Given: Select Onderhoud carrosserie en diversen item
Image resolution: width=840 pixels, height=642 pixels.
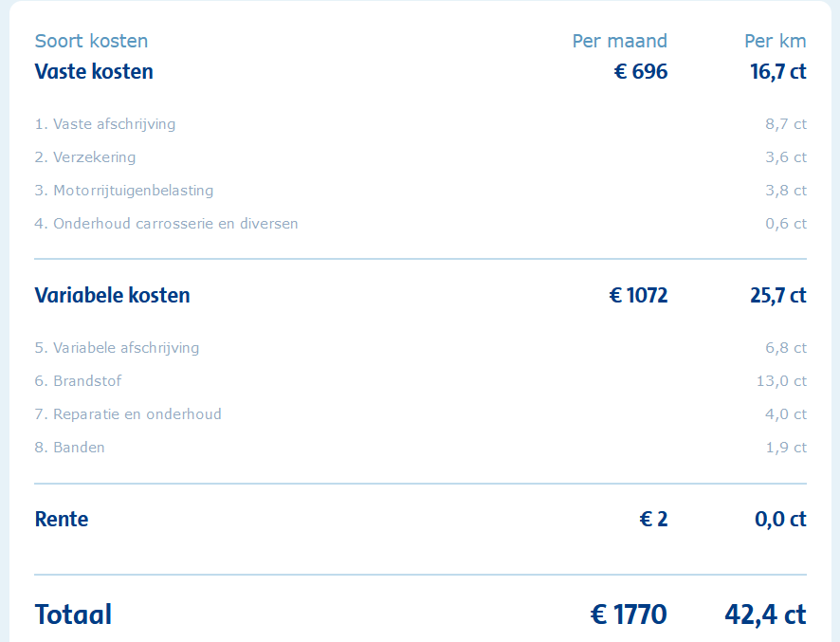Looking at the screenshot, I should point(167,224).
